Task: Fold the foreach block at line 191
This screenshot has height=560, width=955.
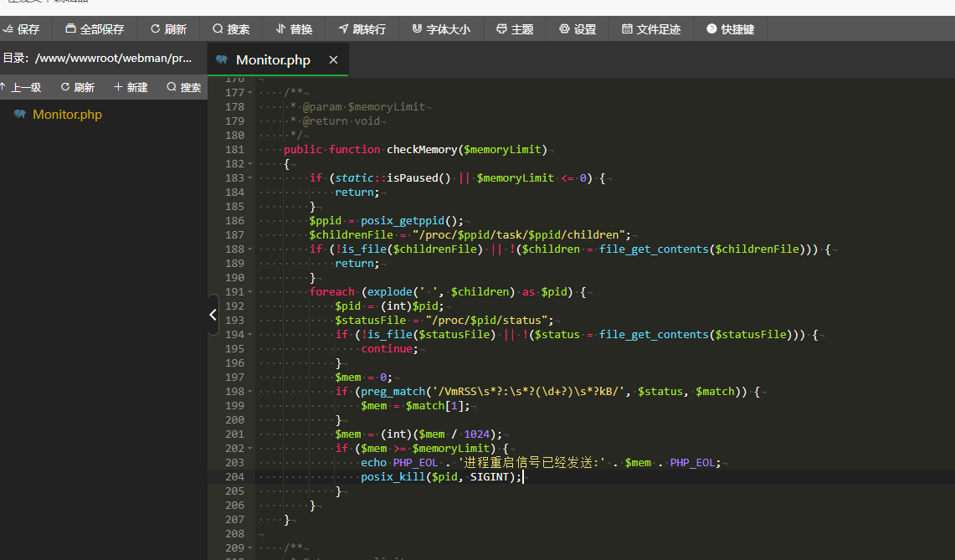Action: (x=249, y=292)
